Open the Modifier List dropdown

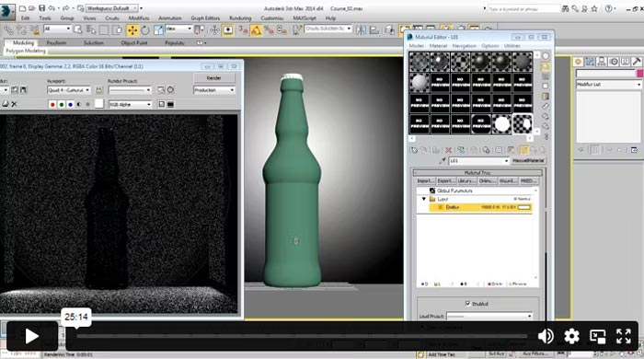[609, 84]
